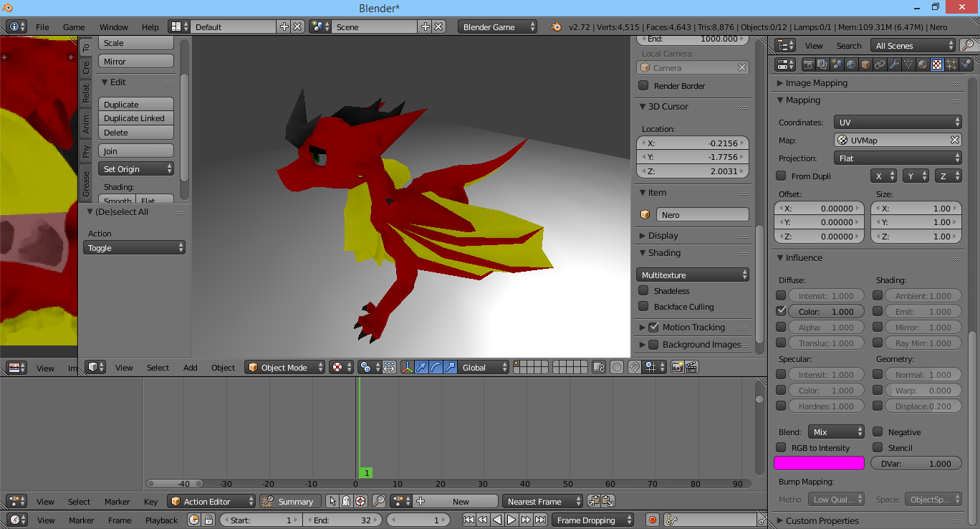Click the 3D manipulator axes toggle icon

pos(408,367)
